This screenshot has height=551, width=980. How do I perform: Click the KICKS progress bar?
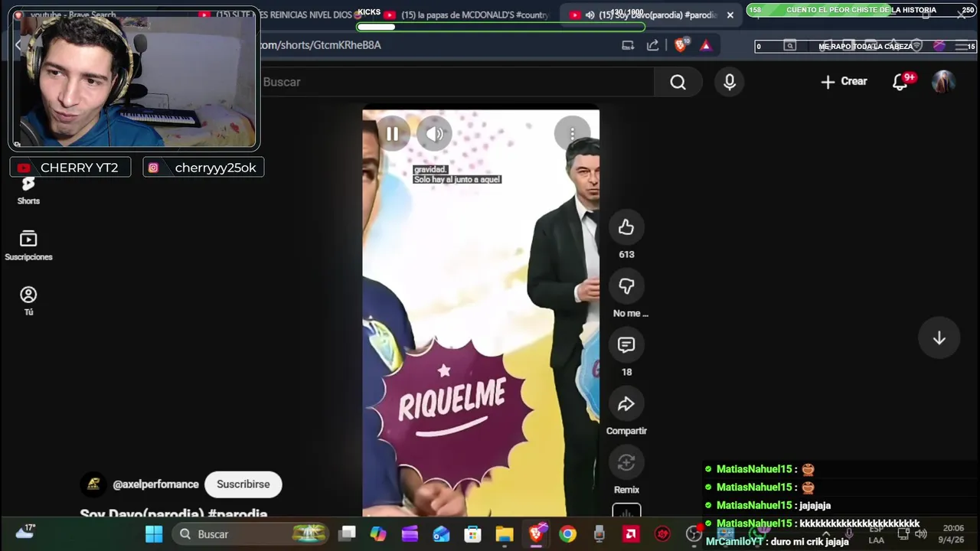pos(501,27)
